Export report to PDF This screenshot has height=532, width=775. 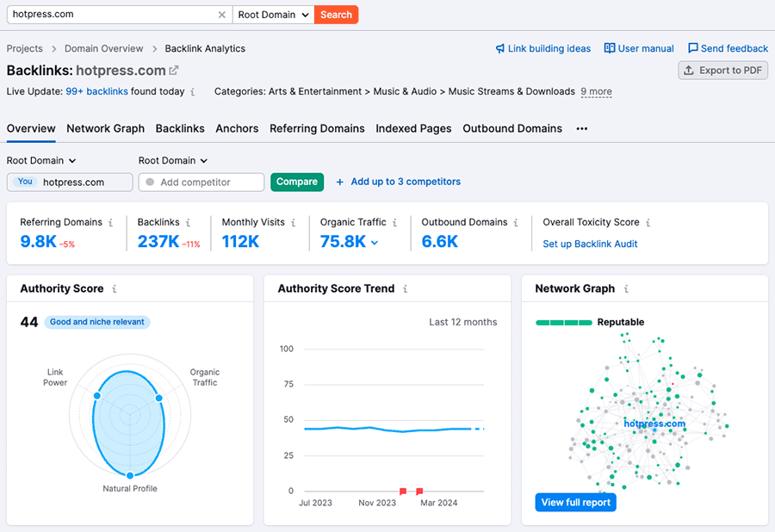722,71
